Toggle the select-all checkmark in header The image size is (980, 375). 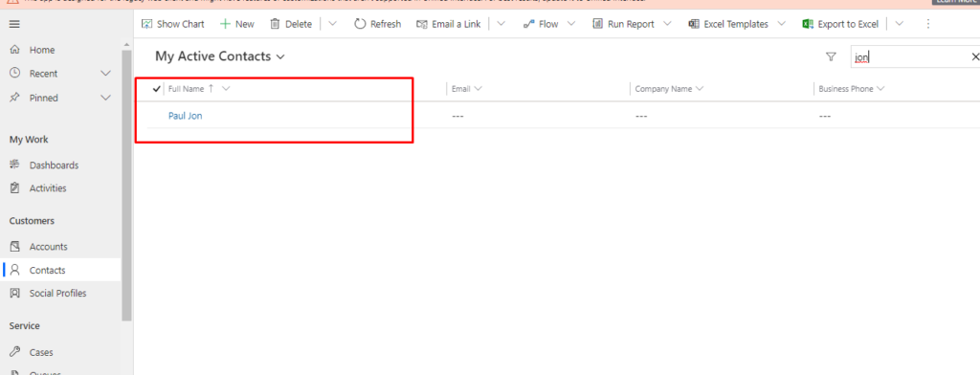pyautogui.click(x=157, y=89)
